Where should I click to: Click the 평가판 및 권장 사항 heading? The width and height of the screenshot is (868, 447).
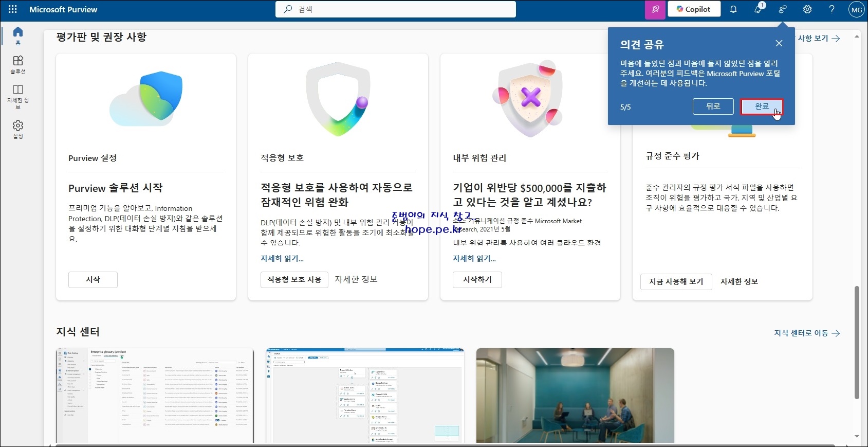point(101,37)
